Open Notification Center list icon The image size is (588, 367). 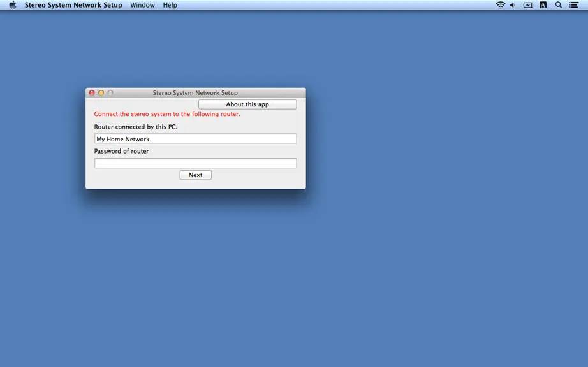point(573,5)
